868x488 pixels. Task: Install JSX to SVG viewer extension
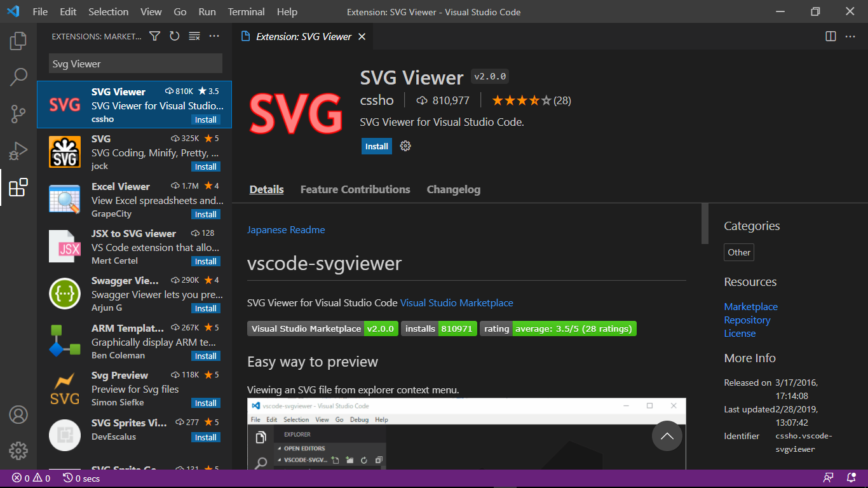coord(206,261)
